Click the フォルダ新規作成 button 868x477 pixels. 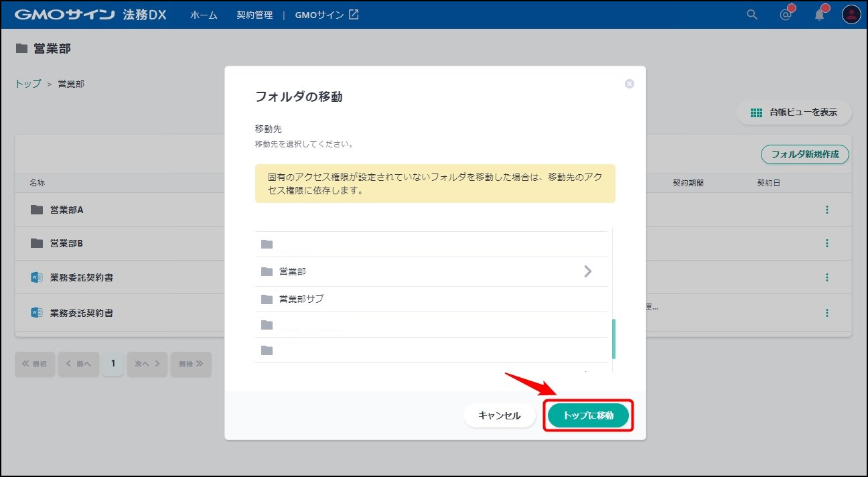[x=804, y=154]
